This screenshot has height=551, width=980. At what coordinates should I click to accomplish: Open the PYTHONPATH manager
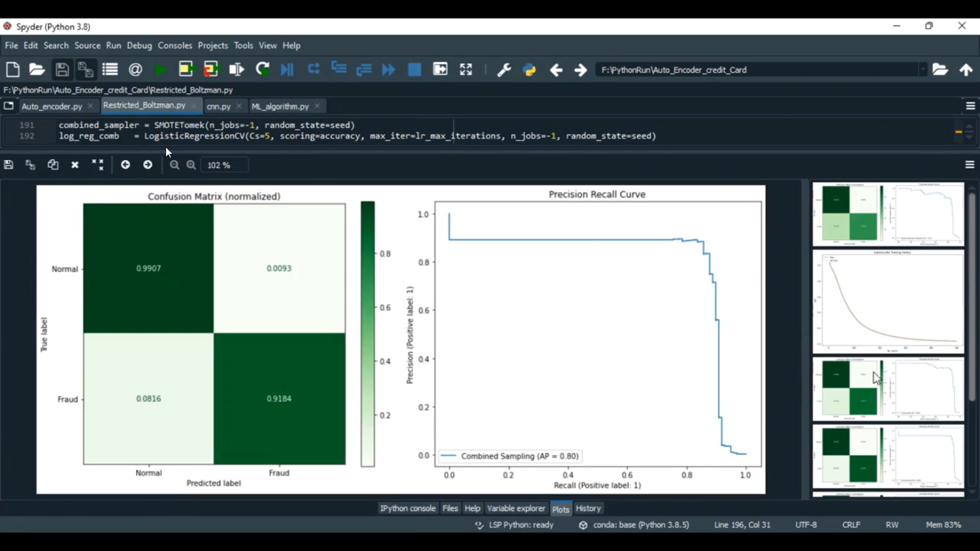529,69
